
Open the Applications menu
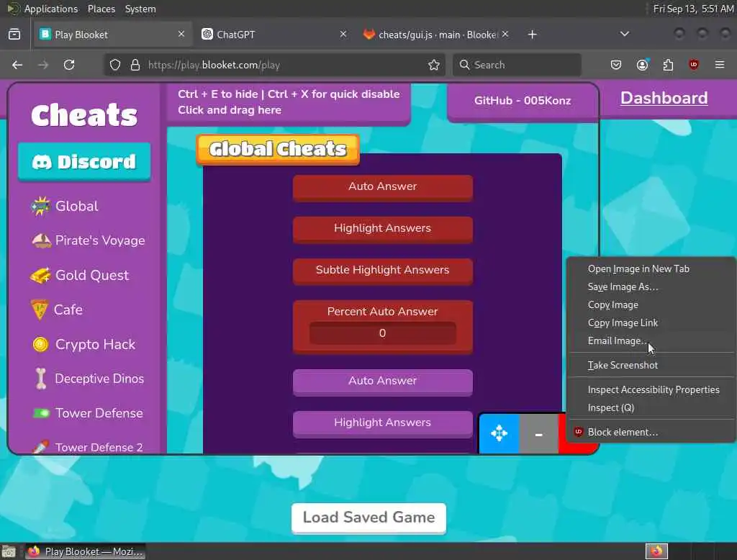pos(51,9)
